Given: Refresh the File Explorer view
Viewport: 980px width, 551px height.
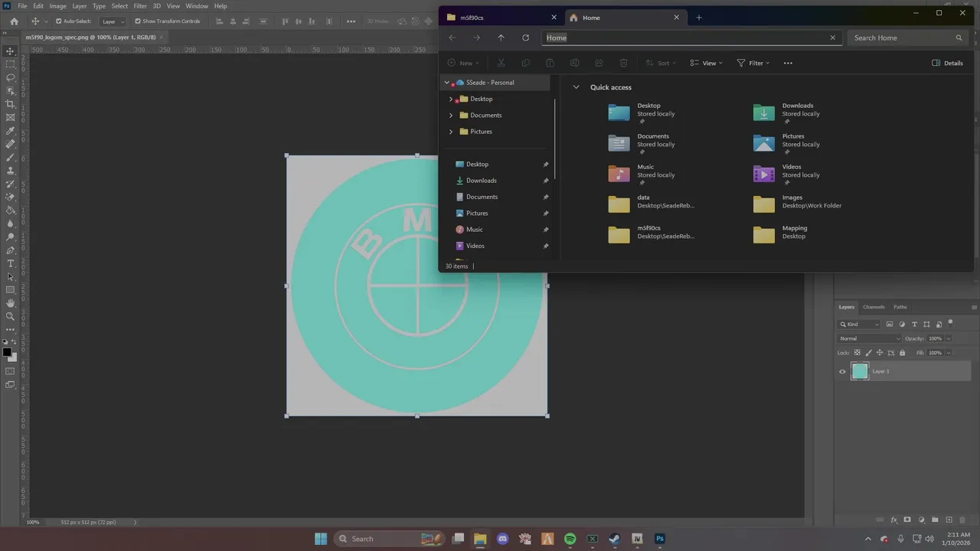Looking at the screenshot, I should point(525,37).
